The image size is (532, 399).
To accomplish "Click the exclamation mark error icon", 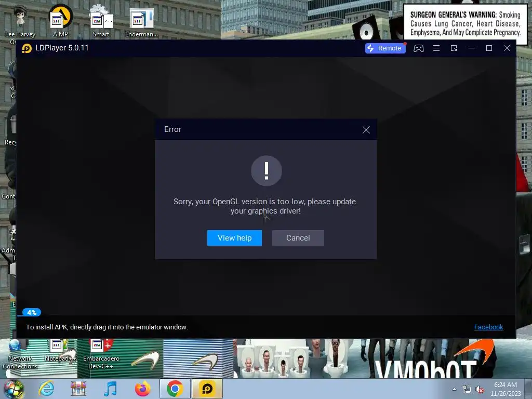I will tap(267, 170).
